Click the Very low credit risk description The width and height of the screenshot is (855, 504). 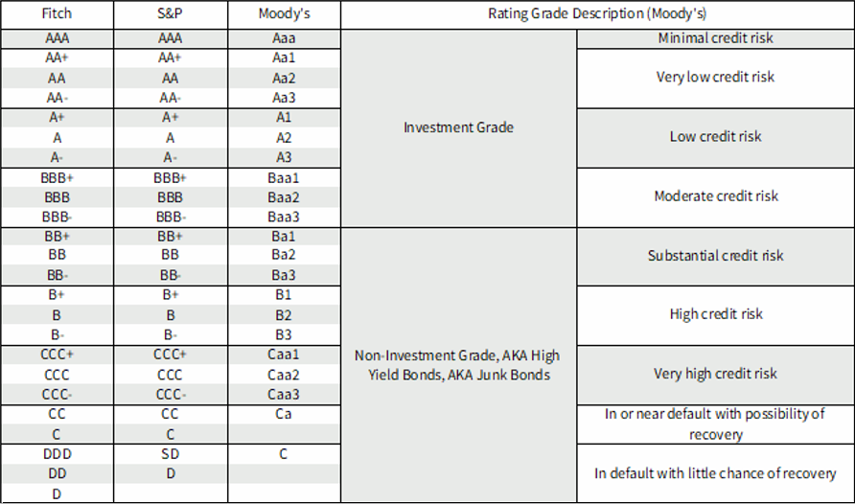pos(716,77)
